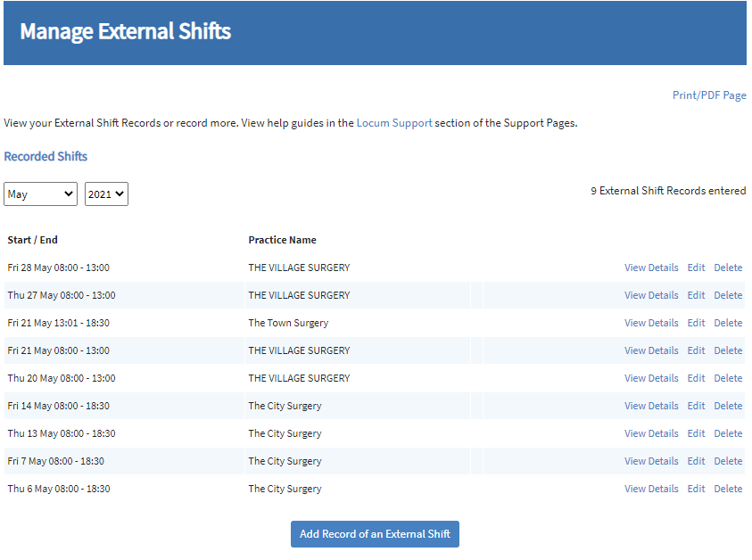Edit The Town Surgery shift record
Screen dimensions: 752x560
(x=696, y=323)
